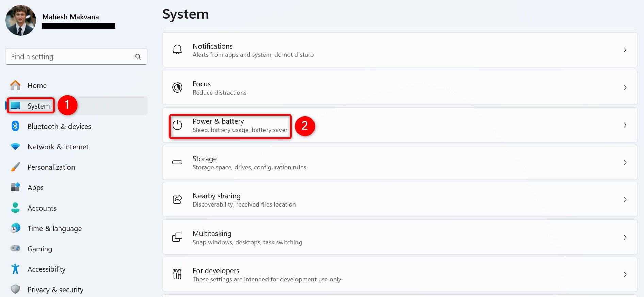The width and height of the screenshot is (644, 297).
Task: Open Power & battery via its chevron
Action: pyautogui.click(x=625, y=125)
